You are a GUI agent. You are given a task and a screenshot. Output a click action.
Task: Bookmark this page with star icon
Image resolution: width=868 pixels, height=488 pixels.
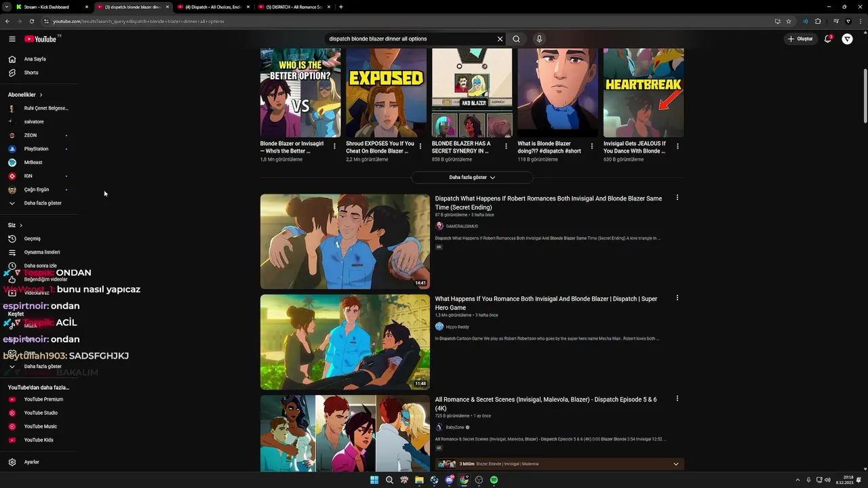[789, 21]
